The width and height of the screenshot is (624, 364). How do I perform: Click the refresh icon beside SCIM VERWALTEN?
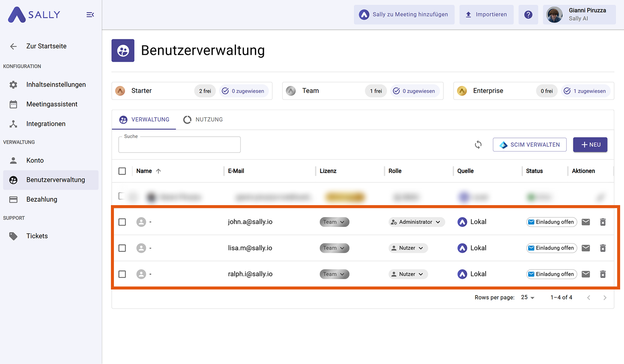pyautogui.click(x=478, y=145)
